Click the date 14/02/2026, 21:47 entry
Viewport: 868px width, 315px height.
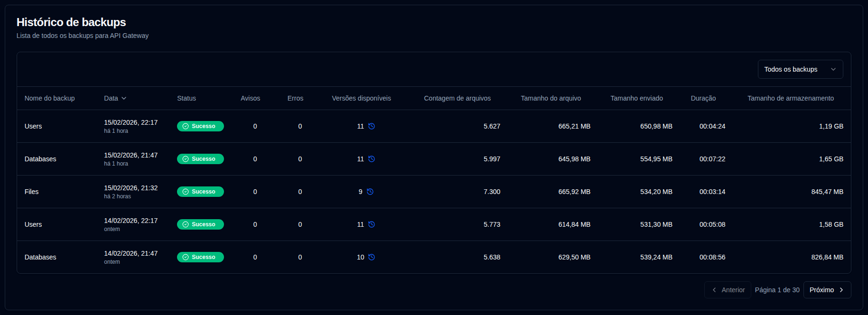point(131,253)
